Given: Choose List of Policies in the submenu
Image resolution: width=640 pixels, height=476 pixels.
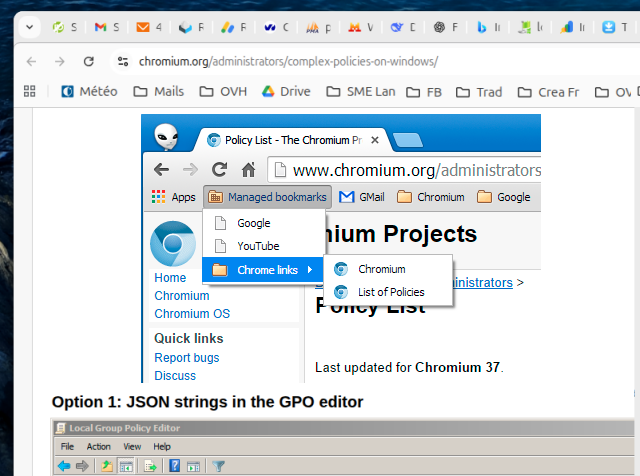Looking at the screenshot, I should click(391, 292).
